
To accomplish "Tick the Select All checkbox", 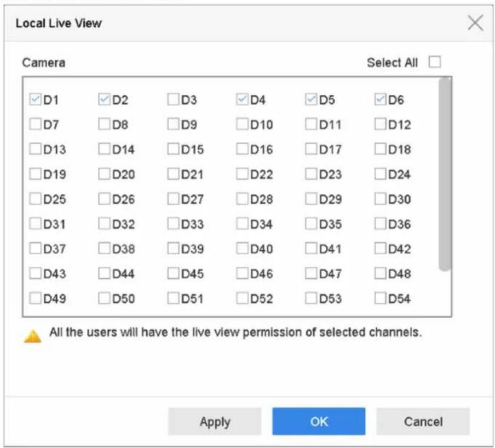I will click(x=435, y=62).
